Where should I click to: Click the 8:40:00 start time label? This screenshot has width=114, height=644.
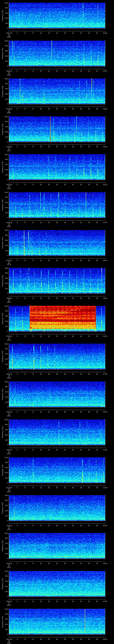[9, 374]
